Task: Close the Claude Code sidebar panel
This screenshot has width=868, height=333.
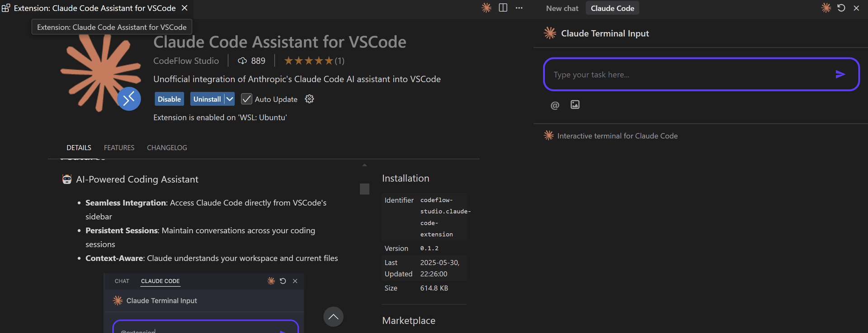Action: tap(856, 8)
